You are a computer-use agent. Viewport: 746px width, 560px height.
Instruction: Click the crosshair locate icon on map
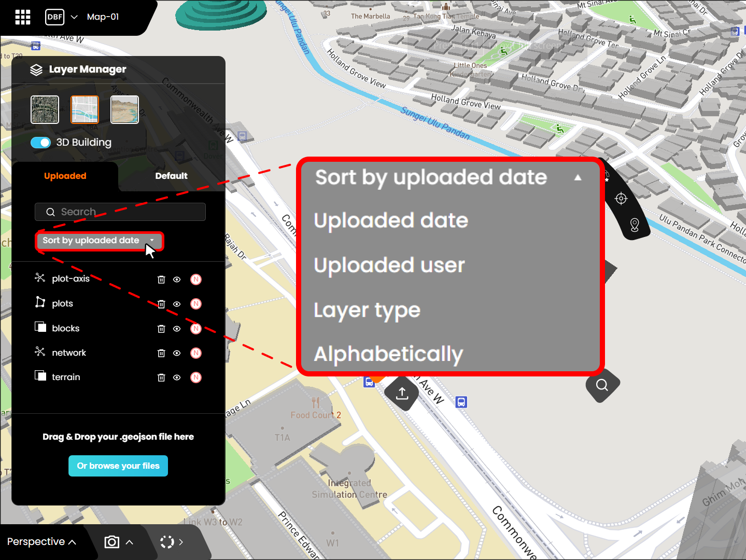621,199
